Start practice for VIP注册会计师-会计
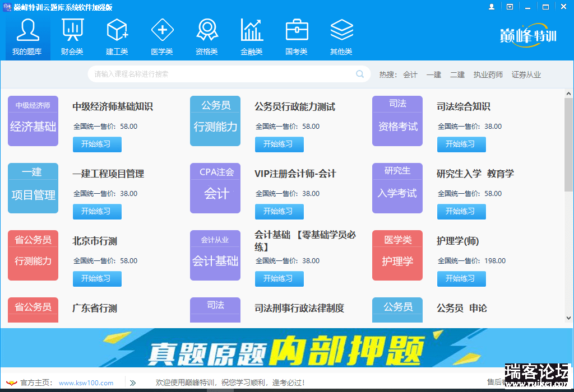This screenshot has width=574, height=392. 279,211
